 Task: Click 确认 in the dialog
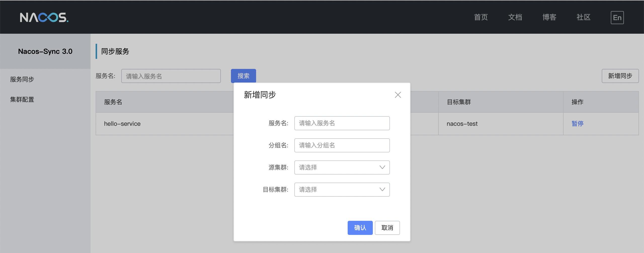(360, 228)
